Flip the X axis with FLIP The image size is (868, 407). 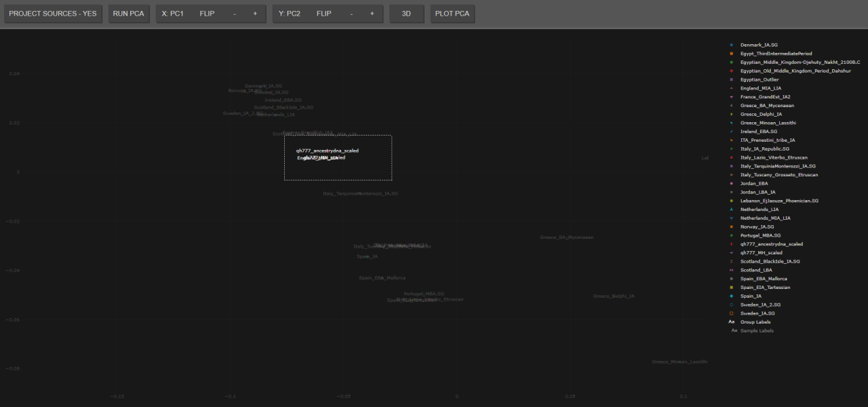coord(208,14)
